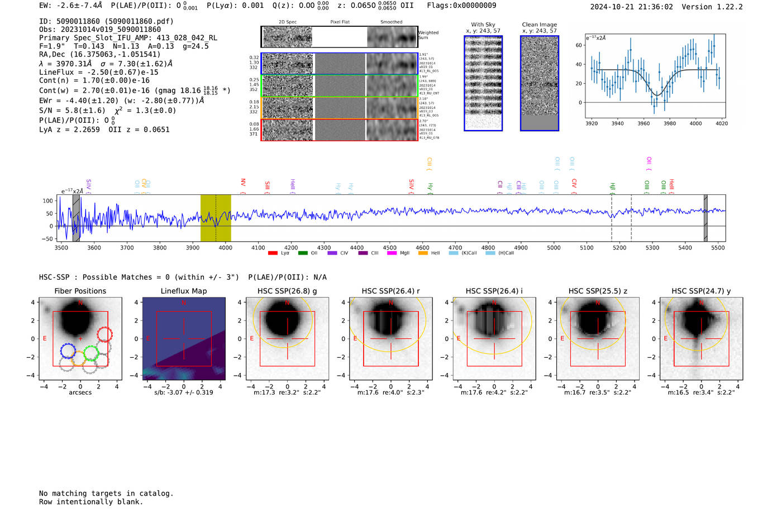
Task: Click the dashed vertical line near 5175 Å
Action: coord(612,218)
